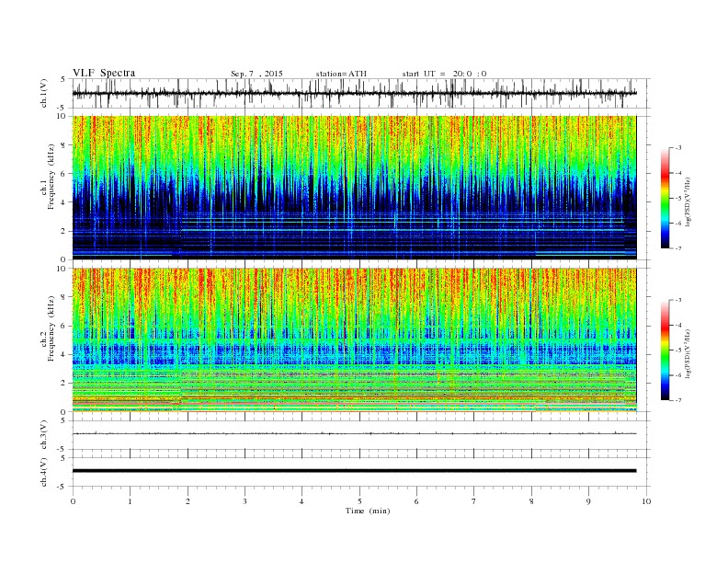The width and height of the screenshot is (728, 563).
Task: Click the "2" kHz tick of ch.1 spectrogram
Action: [x=63, y=231]
